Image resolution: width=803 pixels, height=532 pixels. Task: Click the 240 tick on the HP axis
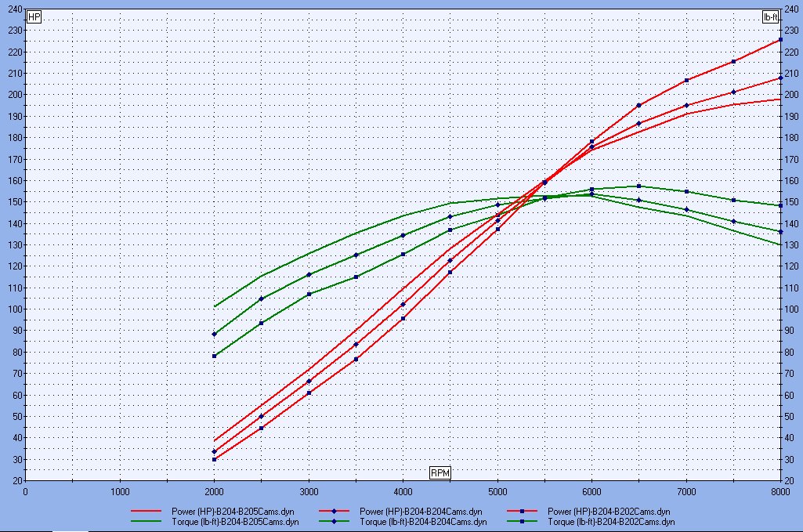click(16, 9)
